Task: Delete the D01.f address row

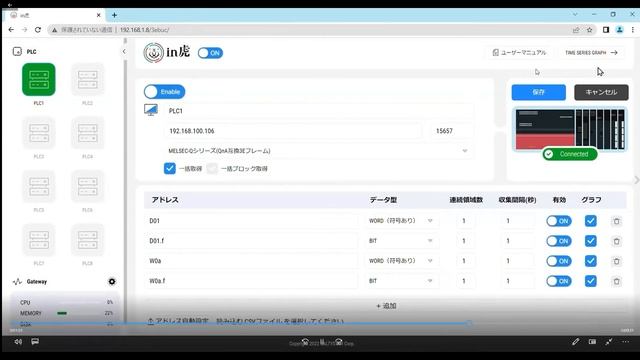Action: click(x=616, y=241)
